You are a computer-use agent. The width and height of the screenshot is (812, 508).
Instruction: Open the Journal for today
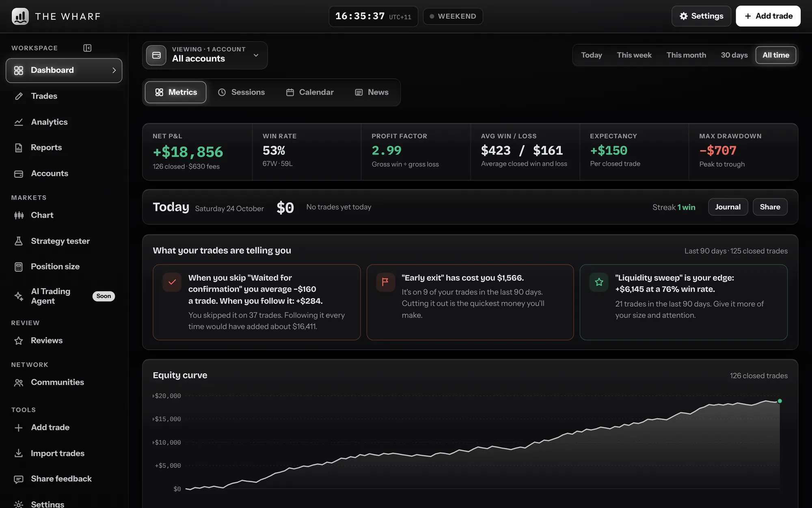tap(728, 207)
